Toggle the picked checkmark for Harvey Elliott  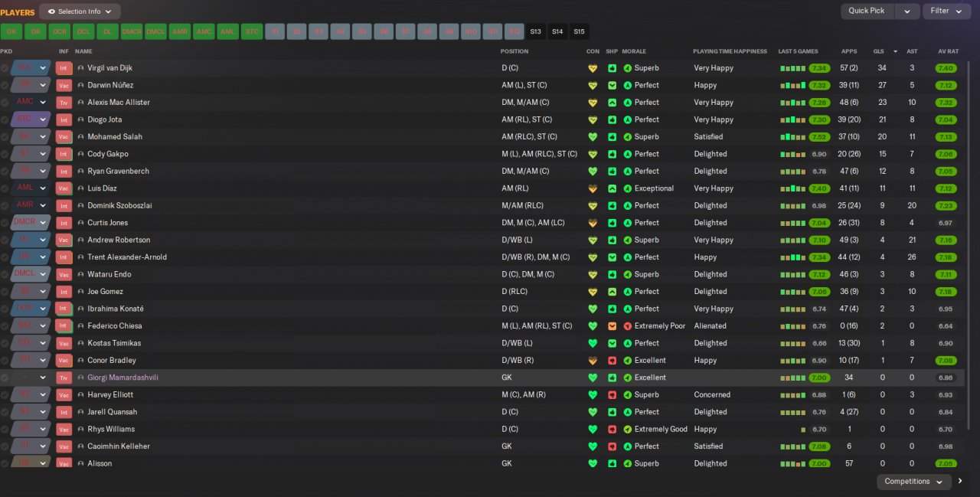[5, 395]
